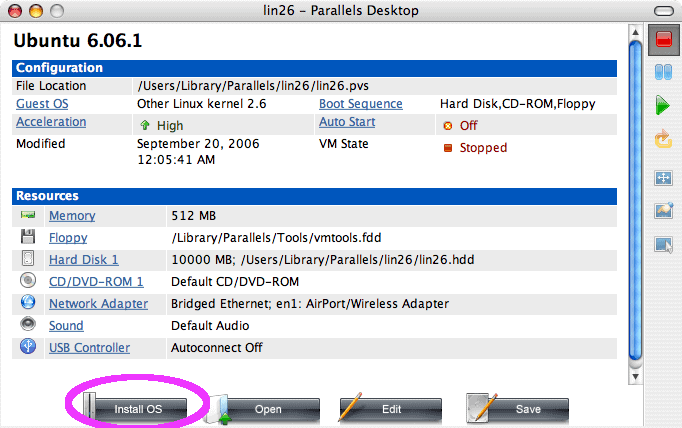Image resolution: width=682 pixels, height=428 pixels.
Task: Click the Boot Sequence link
Action: [360, 104]
